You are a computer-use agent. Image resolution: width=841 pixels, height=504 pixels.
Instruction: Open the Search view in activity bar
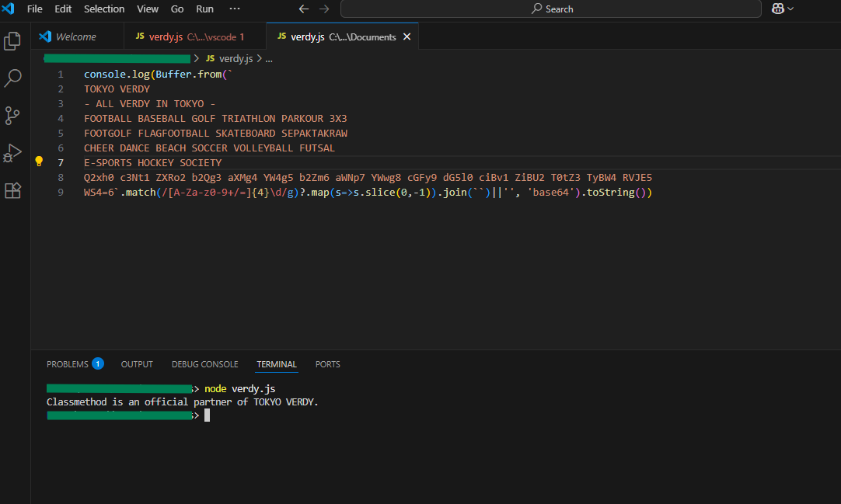click(x=12, y=78)
